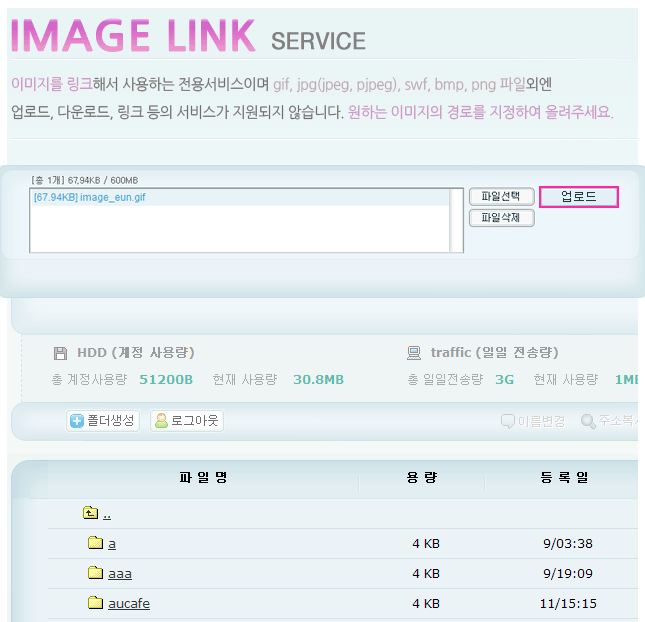645x622 pixels.
Task: Open the 'aaa' folder link
Action: point(120,574)
